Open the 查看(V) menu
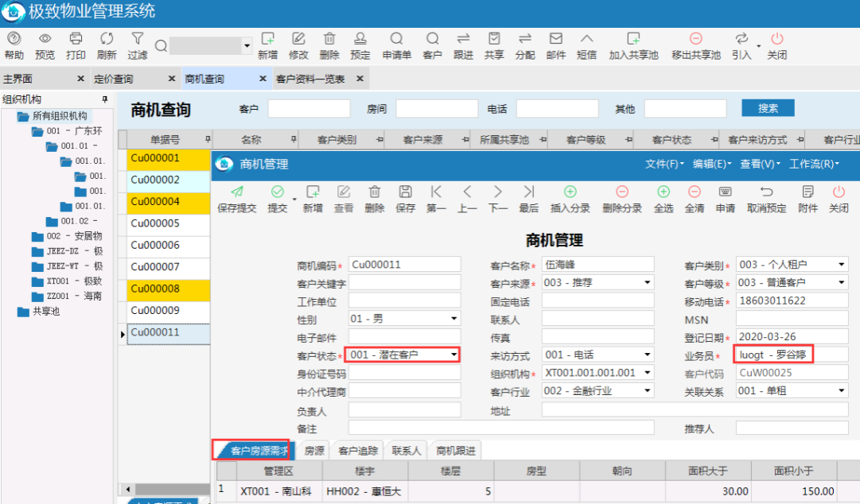The width and height of the screenshot is (860, 504). [760, 164]
